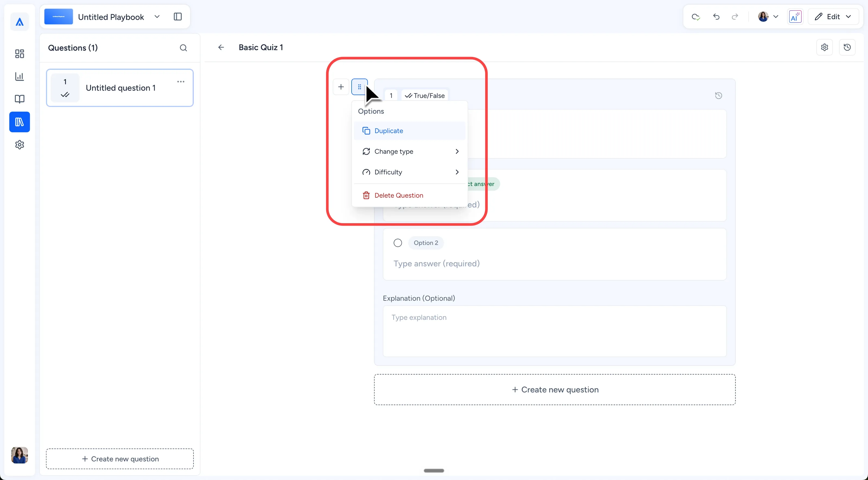The width and height of the screenshot is (868, 480).
Task: Click the Option 2 answer input field
Action: click(x=555, y=264)
